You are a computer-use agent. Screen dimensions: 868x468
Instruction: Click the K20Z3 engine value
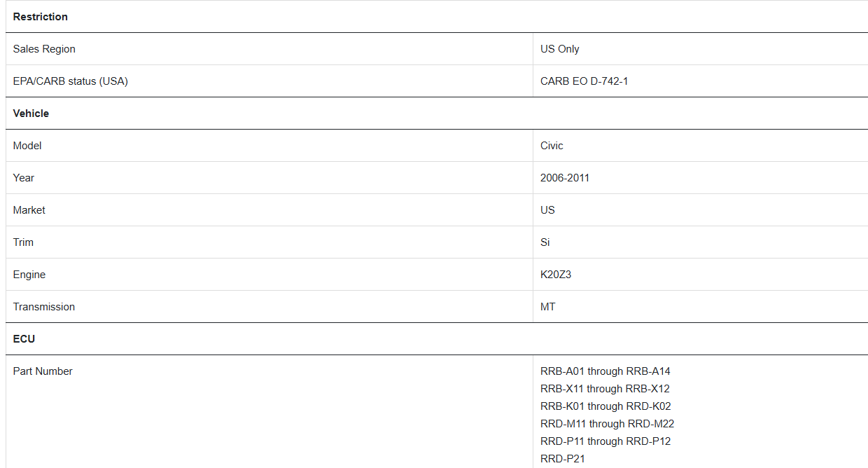(x=556, y=275)
